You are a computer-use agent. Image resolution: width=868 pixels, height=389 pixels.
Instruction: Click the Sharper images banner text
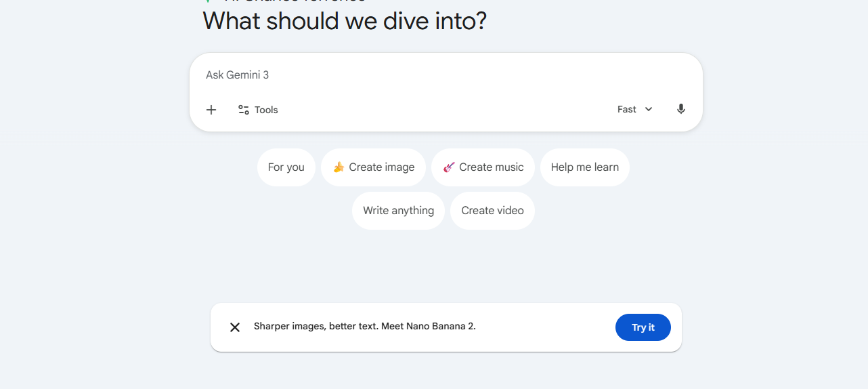[x=364, y=327]
